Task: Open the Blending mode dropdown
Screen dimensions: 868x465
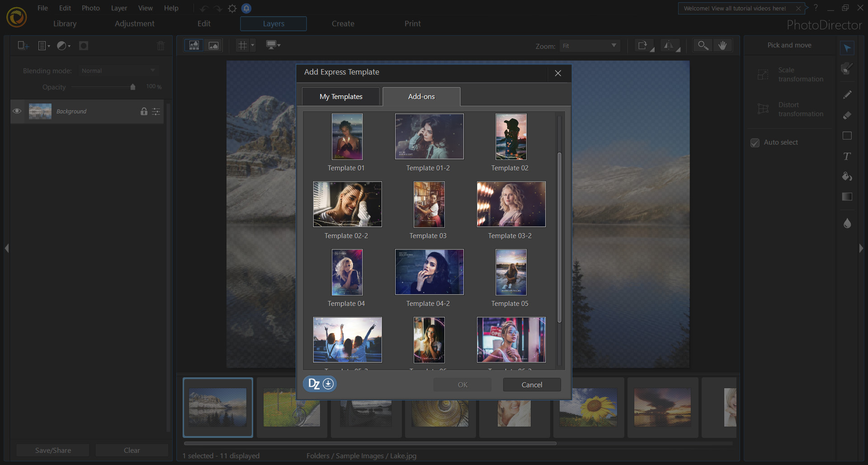Action: (118, 70)
